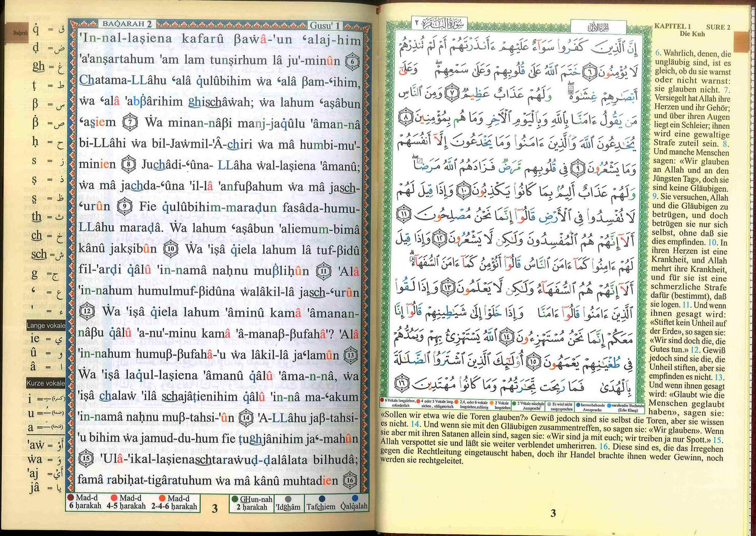Click verse marker 10 on the transliteration page
756x536 pixels.
pyautogui.click(x=171, y=249)
